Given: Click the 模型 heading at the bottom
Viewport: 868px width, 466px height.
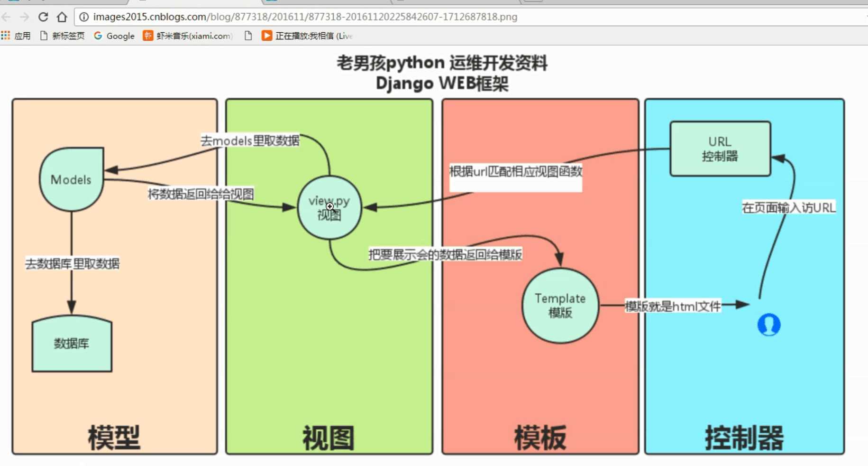Looking at the screenshot, I should (114, 438).
